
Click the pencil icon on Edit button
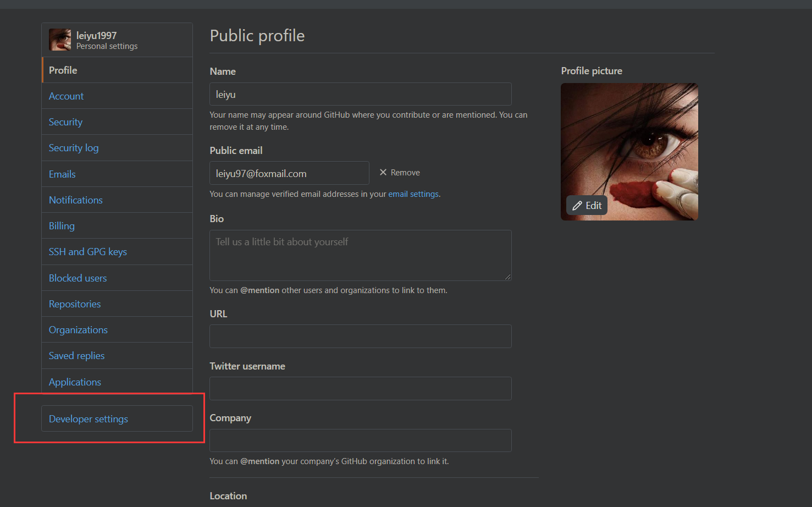tap(577, 206)
